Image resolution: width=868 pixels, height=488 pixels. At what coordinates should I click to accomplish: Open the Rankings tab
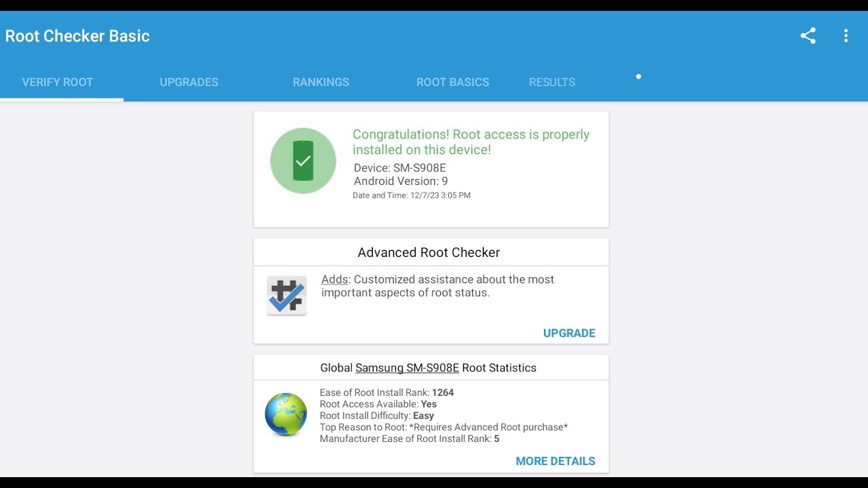(x=321, y=82)
